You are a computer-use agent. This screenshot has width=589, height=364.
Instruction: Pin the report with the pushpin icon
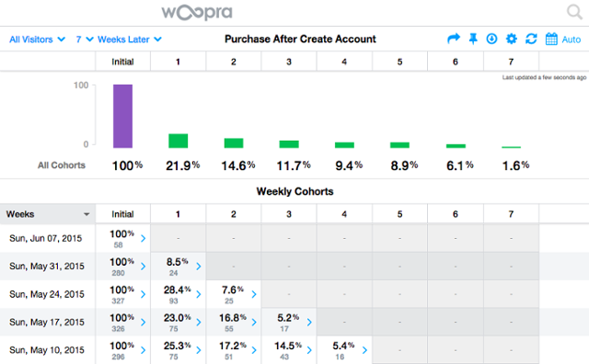click(473, 39)
